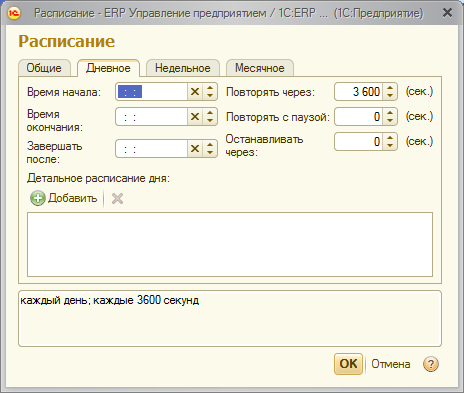Click the Повторять через 3 600 field
This screenshot has height=393, width=464.
tap(359, 92)
